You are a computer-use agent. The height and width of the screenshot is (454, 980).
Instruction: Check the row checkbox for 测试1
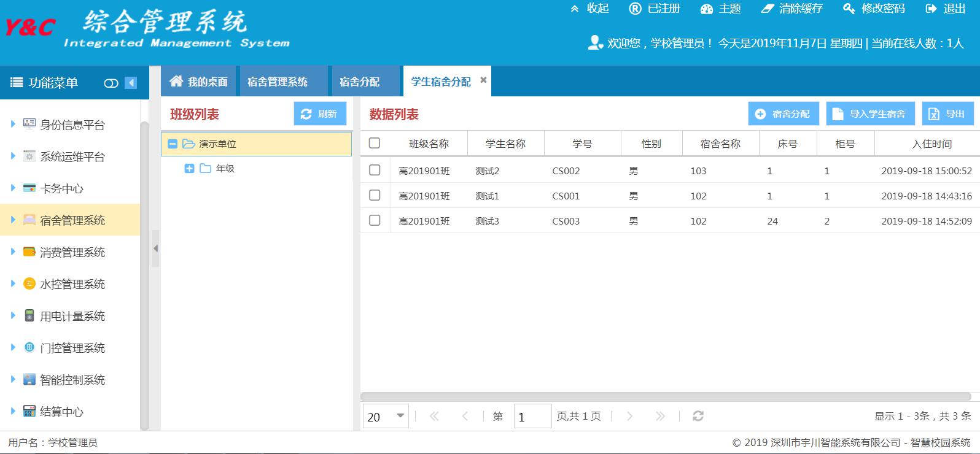click(375, 195)
